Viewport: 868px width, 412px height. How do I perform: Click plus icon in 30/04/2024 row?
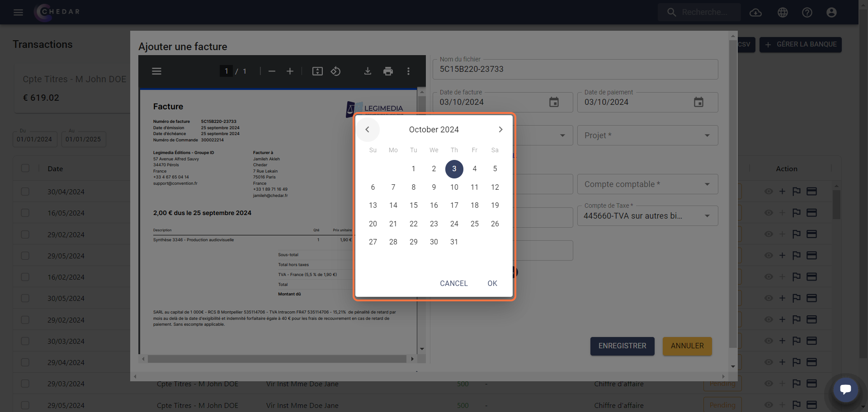point(782,192)
